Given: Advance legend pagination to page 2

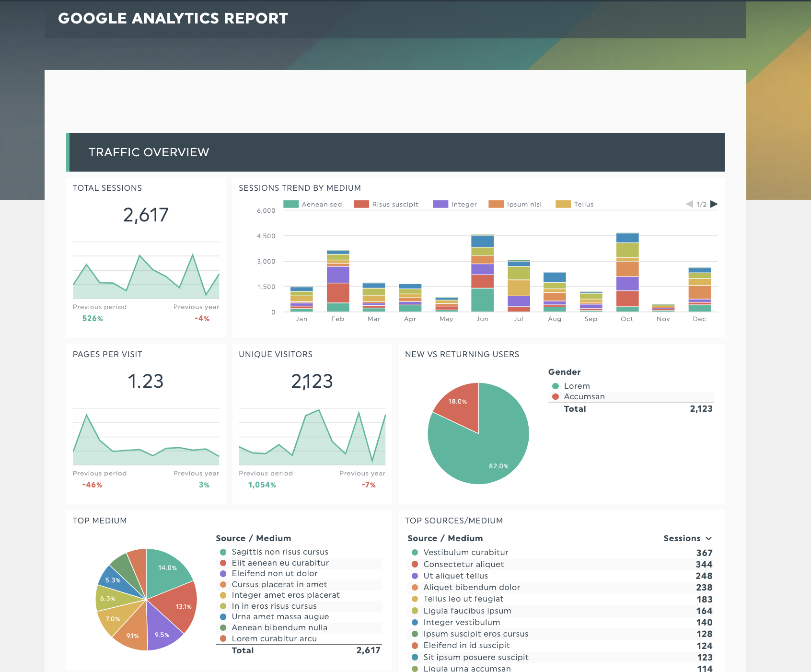Looking at the screenshot, I should pos(714,204).
